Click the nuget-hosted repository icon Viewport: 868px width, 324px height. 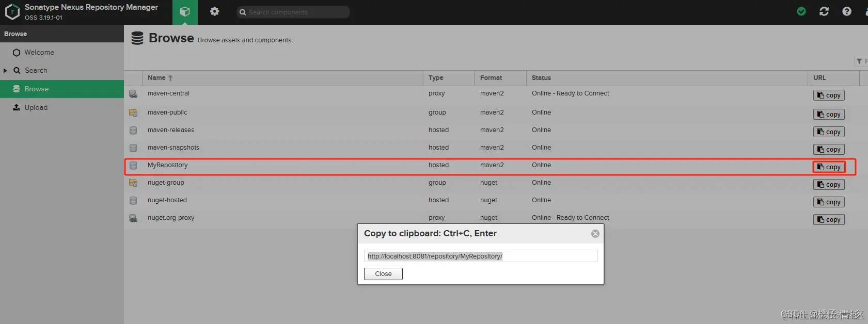pos(133,200)
